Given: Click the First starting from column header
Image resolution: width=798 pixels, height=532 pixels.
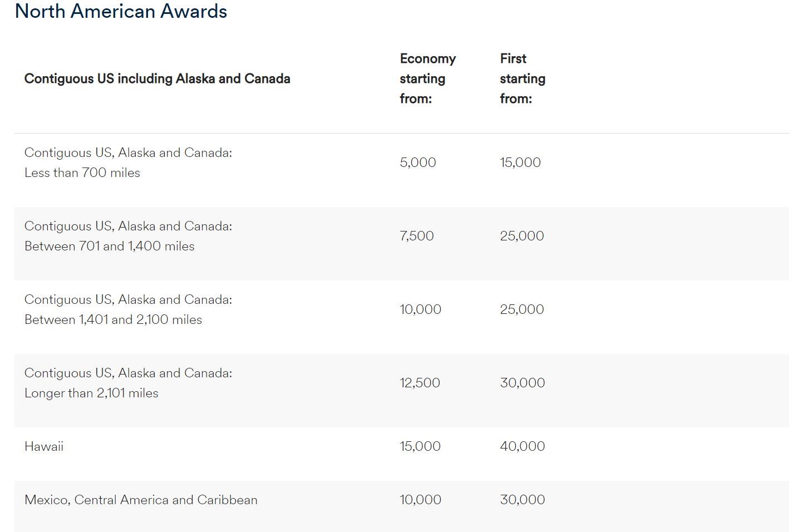Looking at the screenshot, I should coord(523,78).
